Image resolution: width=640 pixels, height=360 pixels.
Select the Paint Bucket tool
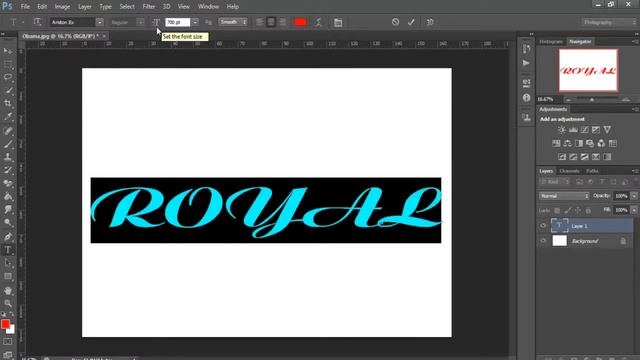(8, 197)
